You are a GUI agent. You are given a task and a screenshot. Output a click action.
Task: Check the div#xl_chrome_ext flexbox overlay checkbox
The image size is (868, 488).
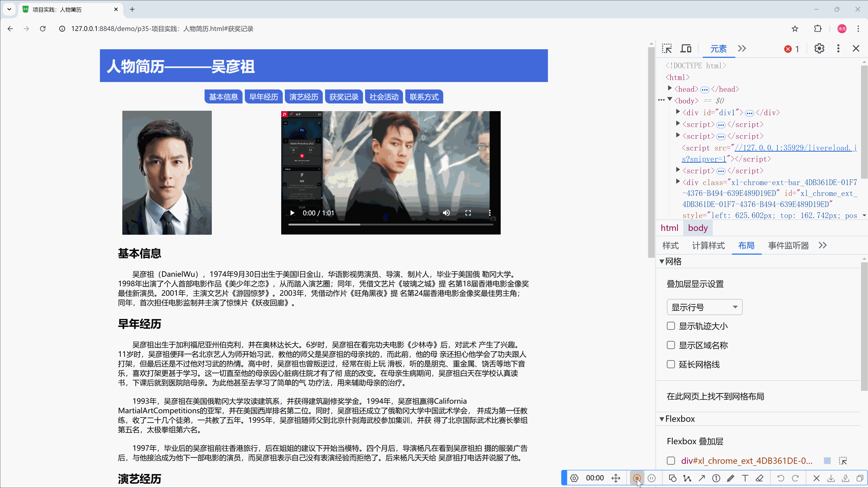[x=671, y=461]
